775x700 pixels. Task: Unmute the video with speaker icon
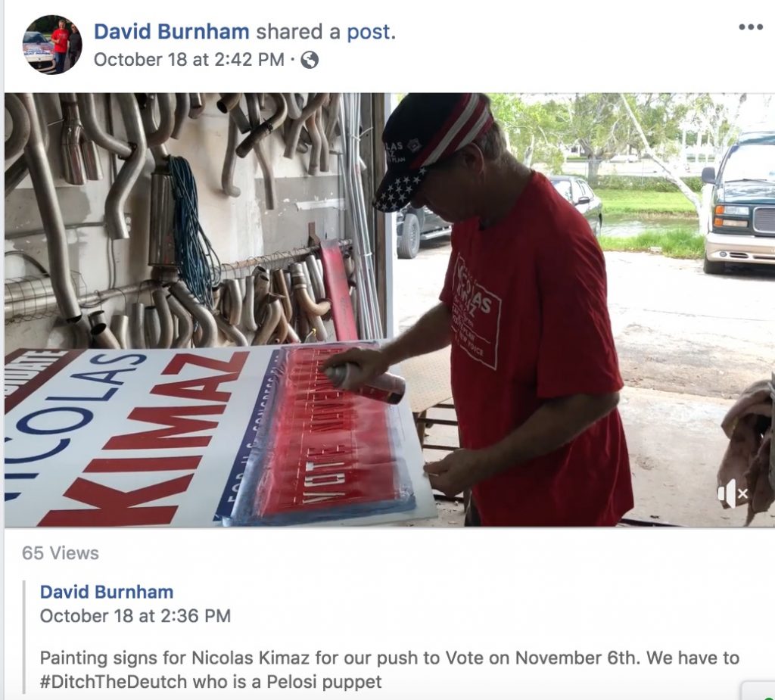coord(733,493)
